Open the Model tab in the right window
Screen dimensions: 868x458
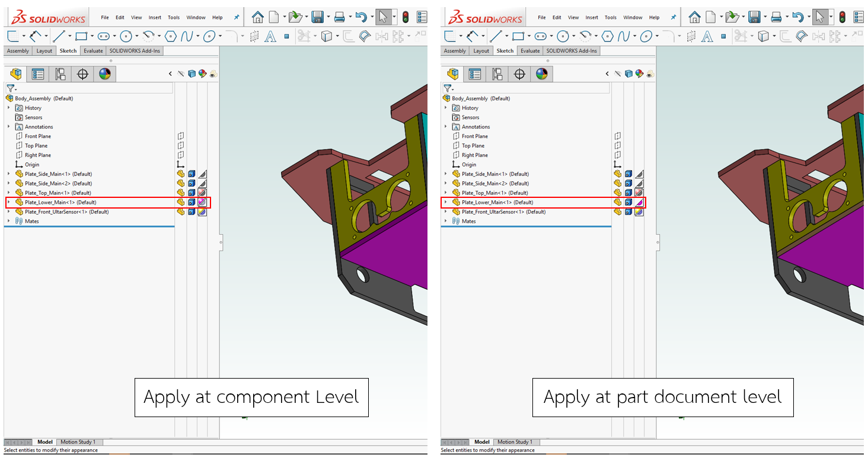click(x=482, y=442)
